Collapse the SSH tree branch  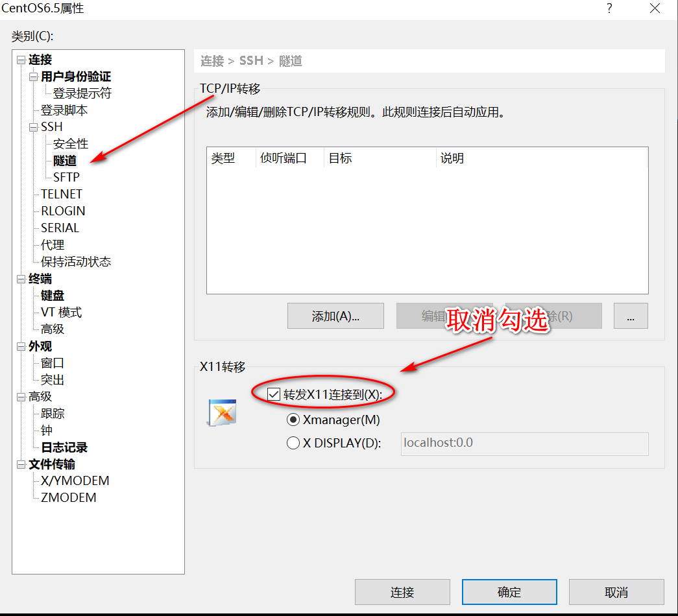coord(32,126)
